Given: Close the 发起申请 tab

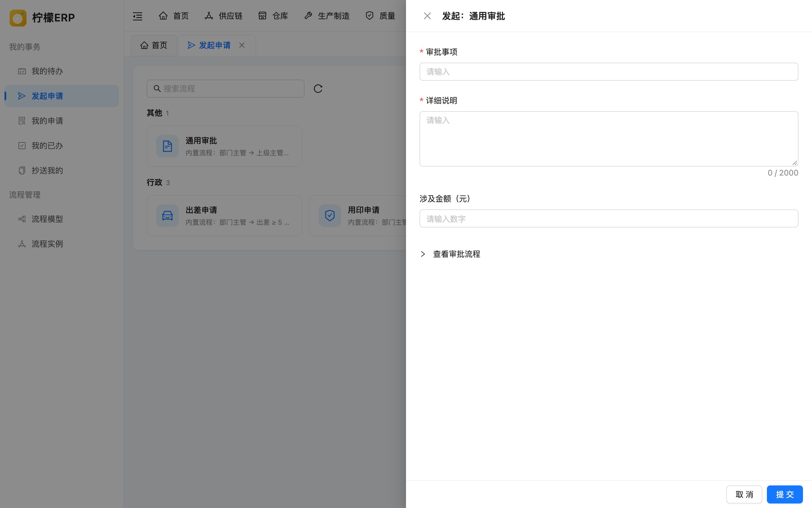Looking at the screenshot, I should (242, 45).
